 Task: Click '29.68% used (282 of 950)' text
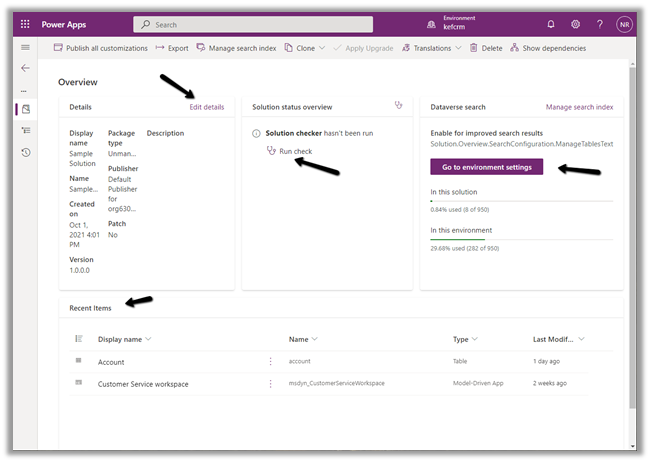(x=465, y=249)
